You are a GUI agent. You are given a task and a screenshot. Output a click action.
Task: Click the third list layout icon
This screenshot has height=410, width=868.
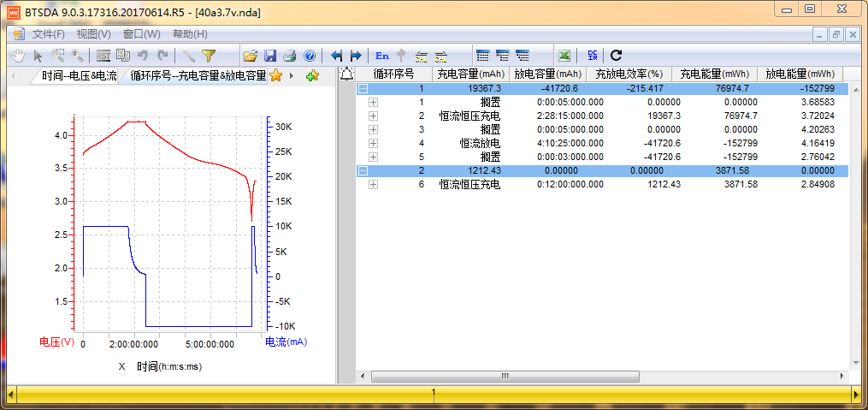522,56
